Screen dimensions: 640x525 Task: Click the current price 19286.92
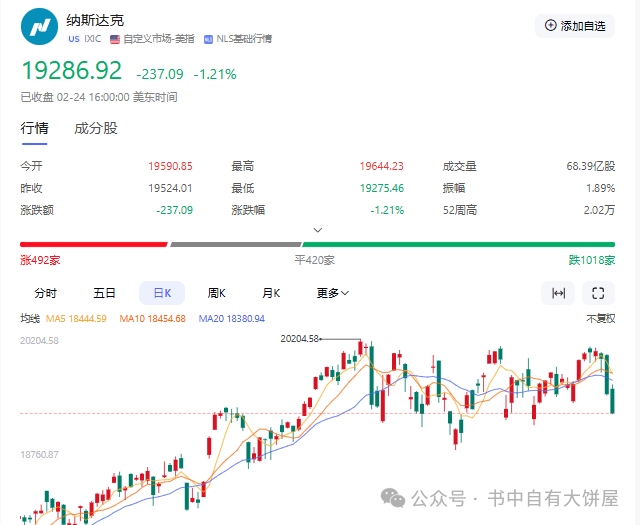coord(72,70)
